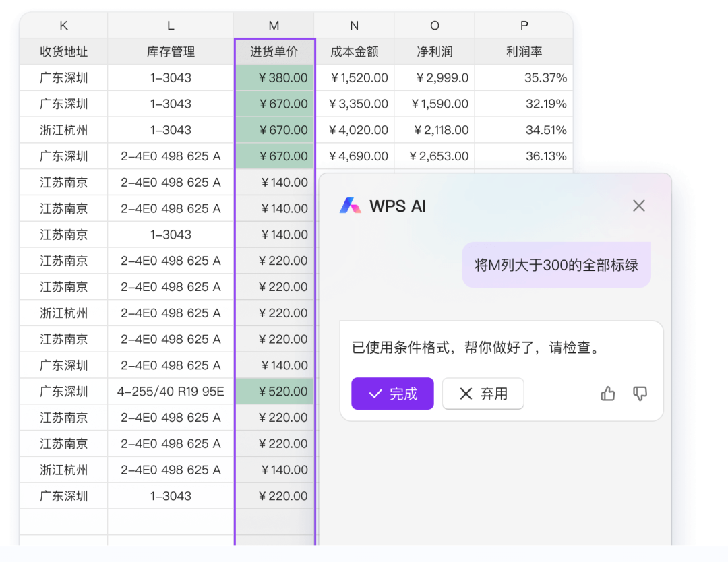728x562 pixels.
Task: Close the WPS AI panel
Action: click(638, 206)
